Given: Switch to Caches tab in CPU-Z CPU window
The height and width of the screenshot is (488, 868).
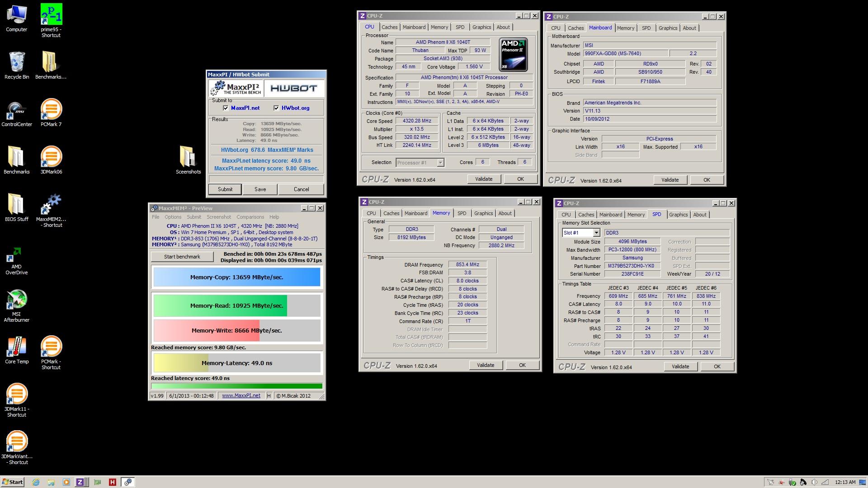Looking at the screenshot, I should pos(389,27).
